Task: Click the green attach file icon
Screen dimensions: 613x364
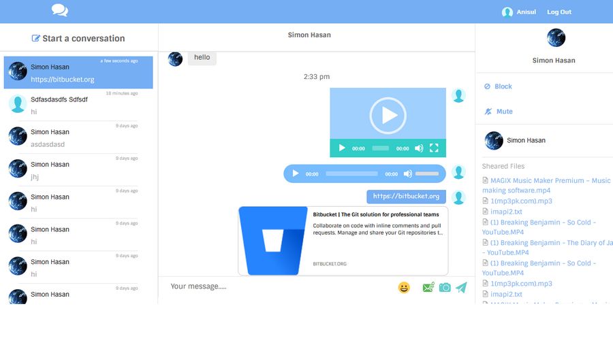Action: [428, 287]
